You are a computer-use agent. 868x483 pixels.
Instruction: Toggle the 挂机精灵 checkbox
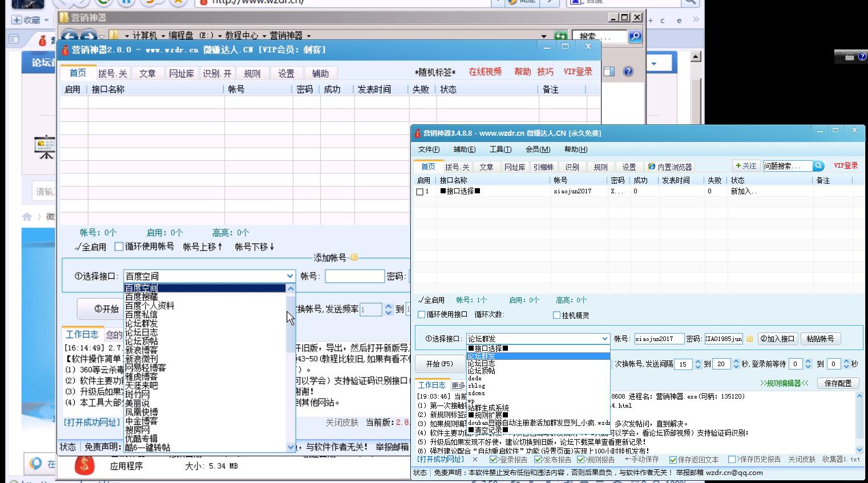[x=556, y=315]
